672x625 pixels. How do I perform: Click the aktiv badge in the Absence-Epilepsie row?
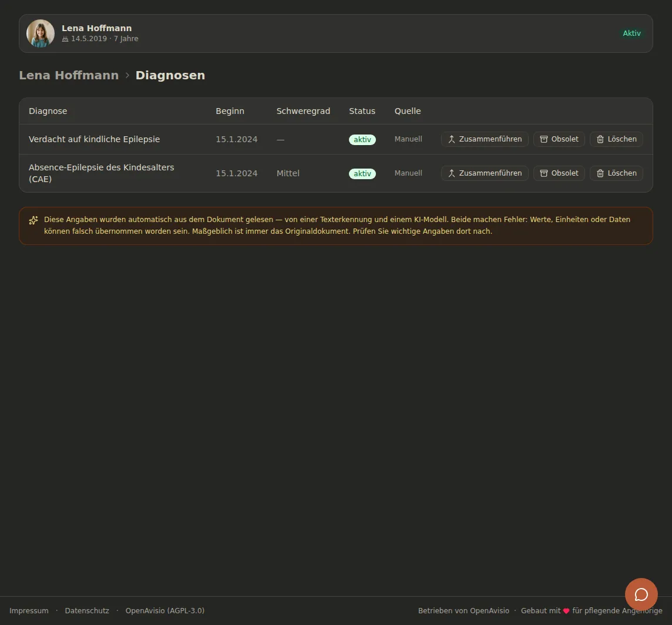pos(362,174)
